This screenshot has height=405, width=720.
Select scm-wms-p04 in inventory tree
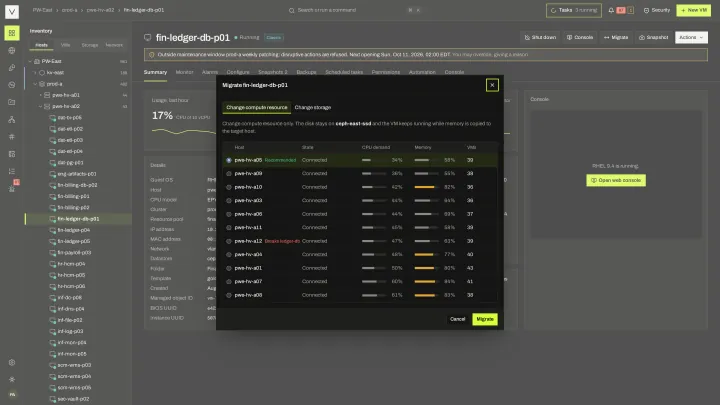74,376
